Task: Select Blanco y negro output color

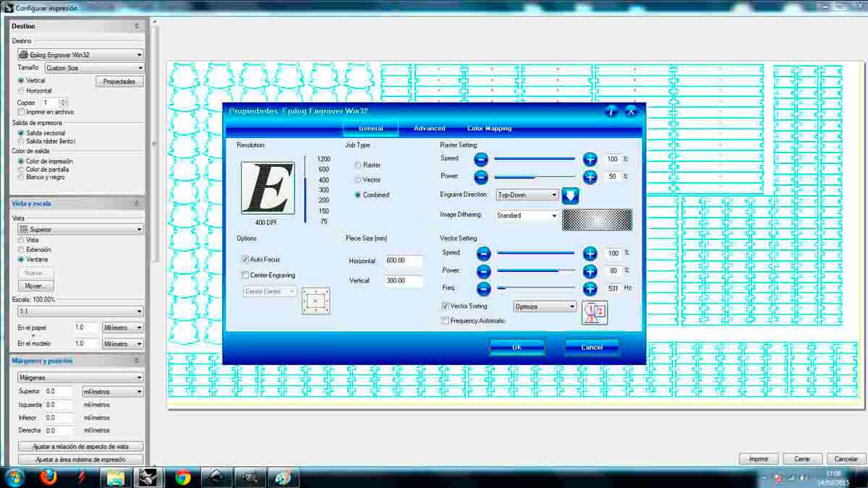Action: pos(21,177)
